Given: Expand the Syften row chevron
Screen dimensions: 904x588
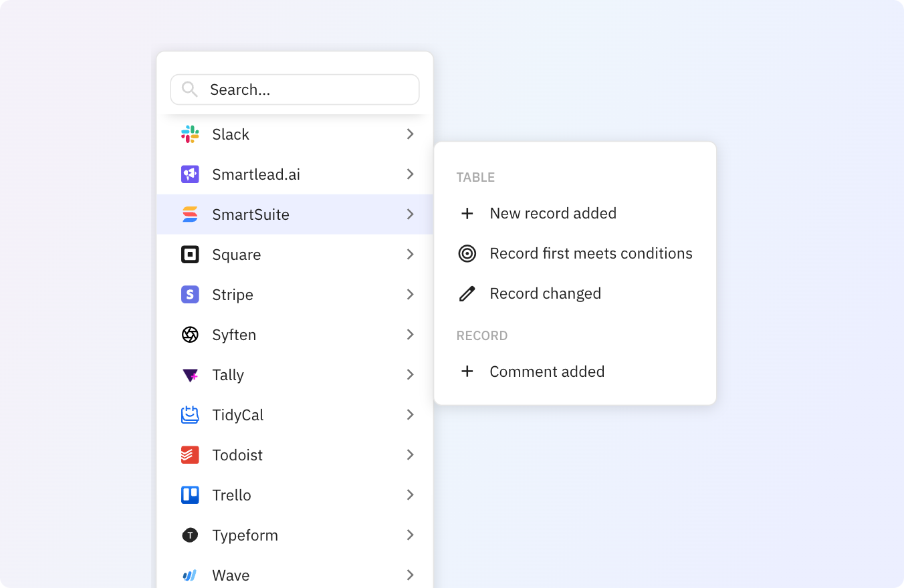Looking at the screenshot, I should pyautogui.click(x=411, y=335).
